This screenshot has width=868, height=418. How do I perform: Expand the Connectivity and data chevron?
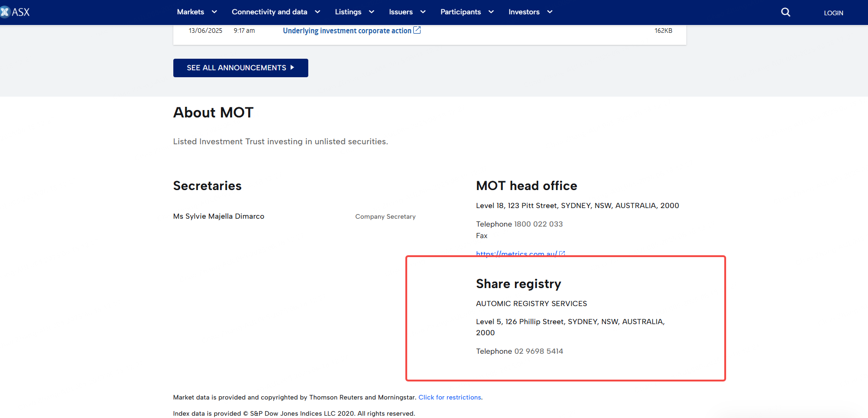pyautogui.click(x=318, y=12)
